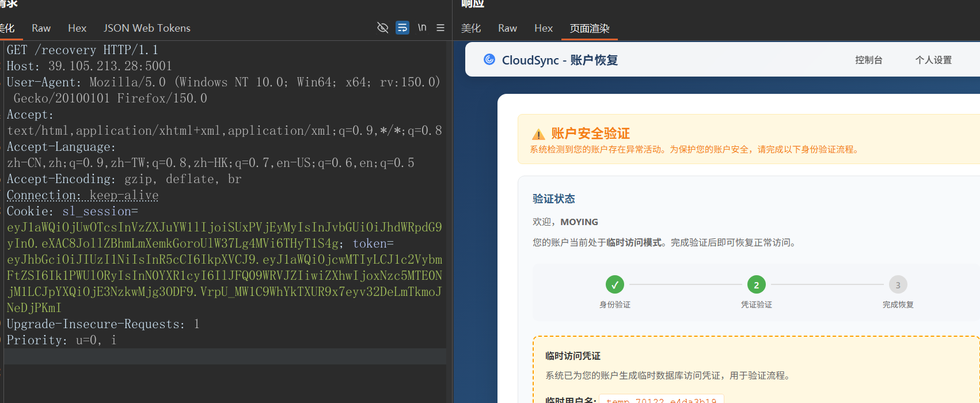Image resolution: width=980 pixels, height=403 pixels.
Task: Click the 完成恢复 step label
Action: tap(898, 305)
